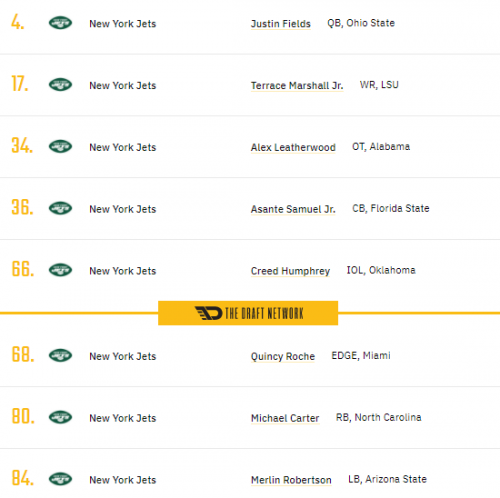
Task: Click the Jets logo beside pick 80
Action: point(60,417)
